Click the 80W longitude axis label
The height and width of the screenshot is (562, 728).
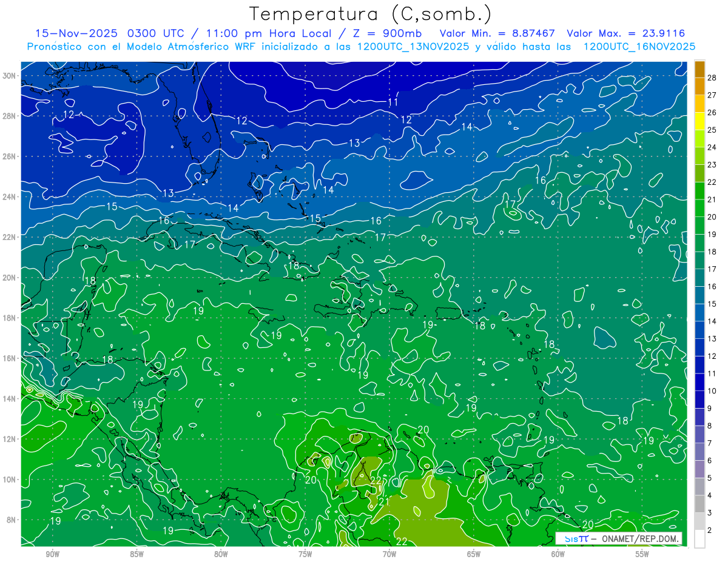(221, 554)
